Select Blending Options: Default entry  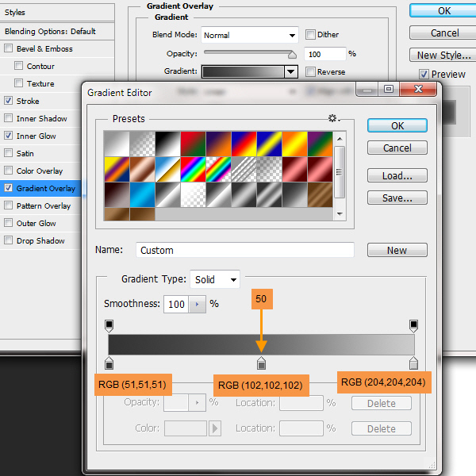[50, 31]
